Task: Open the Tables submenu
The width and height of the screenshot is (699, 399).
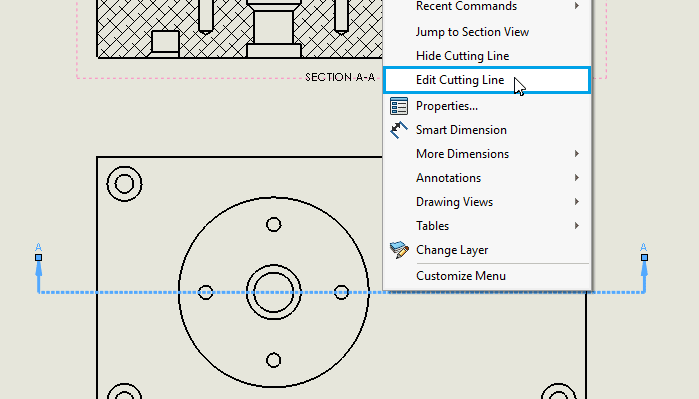Action: (487, 226)
